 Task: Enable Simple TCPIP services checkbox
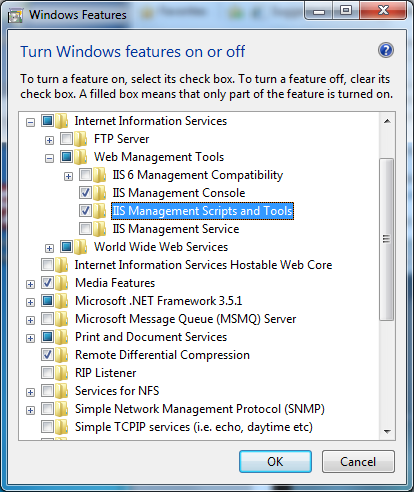[47, 426]
